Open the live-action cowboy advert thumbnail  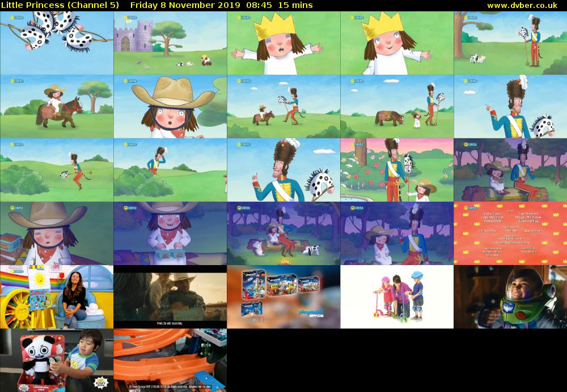point(170,297)
